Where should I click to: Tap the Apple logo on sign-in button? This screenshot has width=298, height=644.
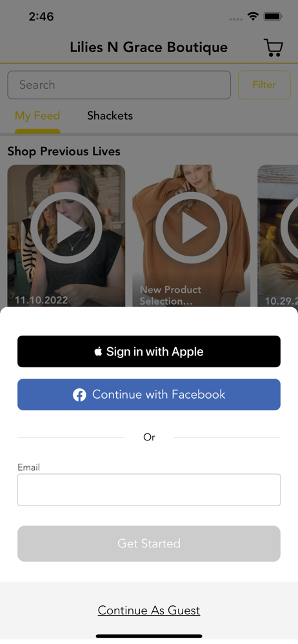98,352
